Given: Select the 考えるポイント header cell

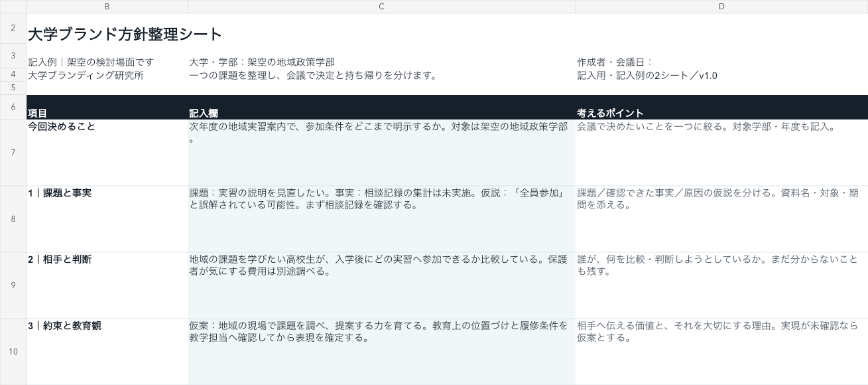Looking at the screenshot, I should [x=721, y=108].
